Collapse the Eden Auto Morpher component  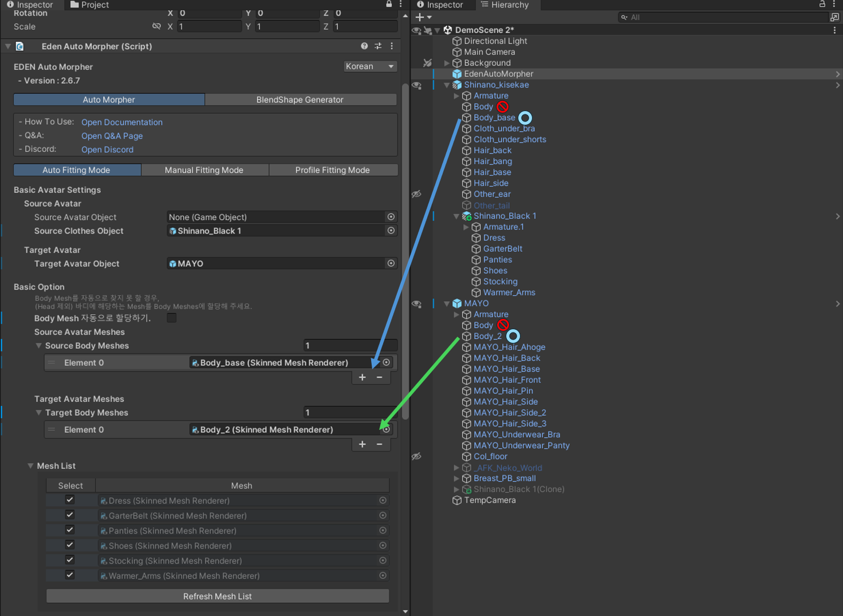click(8, 46)
